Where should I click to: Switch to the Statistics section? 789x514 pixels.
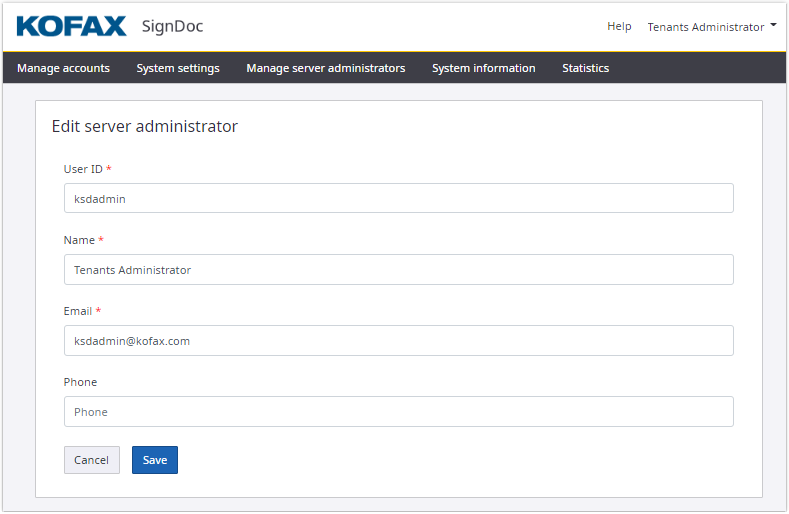coord(585,68)
